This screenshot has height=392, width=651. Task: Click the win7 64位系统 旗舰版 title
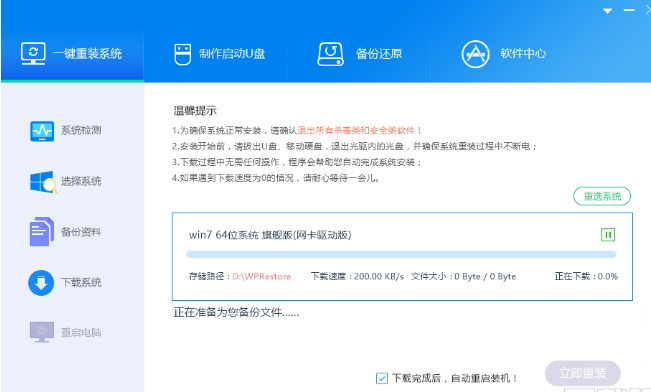pos(270,235)
